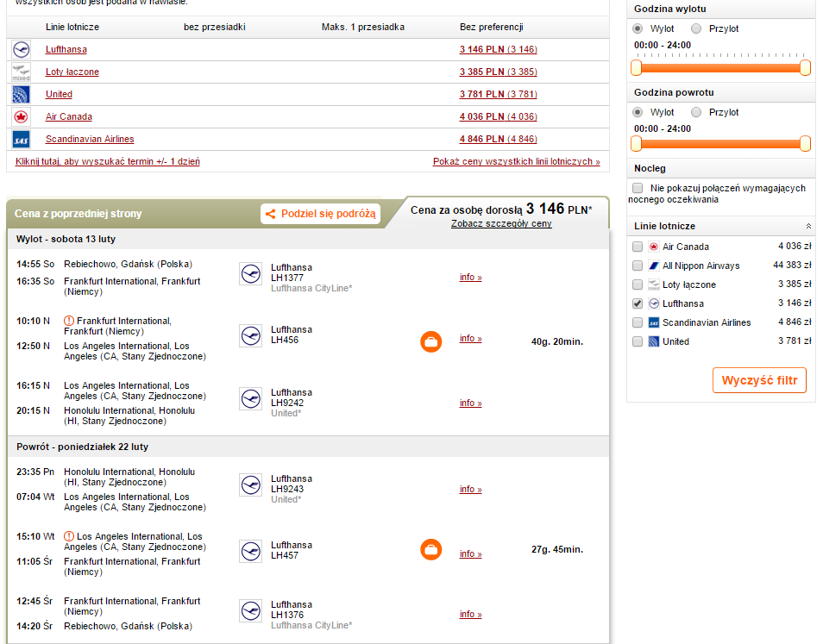Viewport: 823px width, 644px height.
Task: Select Wylot radio under Godzina powrotu
Action: point(638,112)
